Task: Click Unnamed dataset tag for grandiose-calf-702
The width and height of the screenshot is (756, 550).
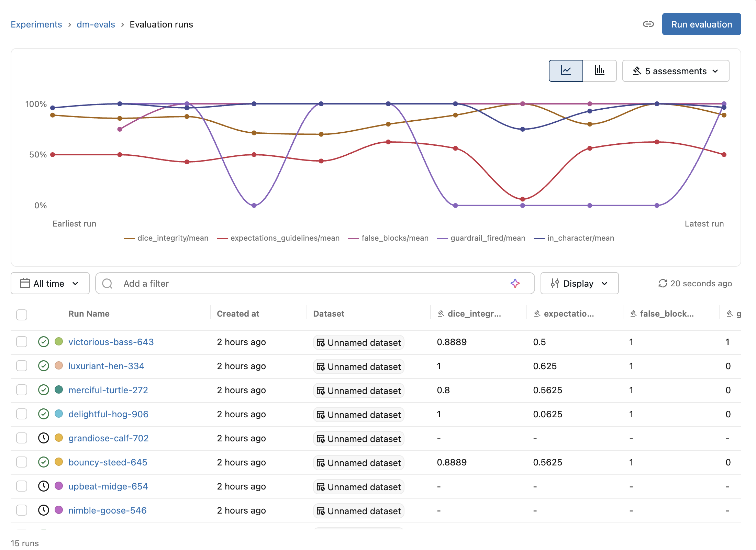Action: 359,439
